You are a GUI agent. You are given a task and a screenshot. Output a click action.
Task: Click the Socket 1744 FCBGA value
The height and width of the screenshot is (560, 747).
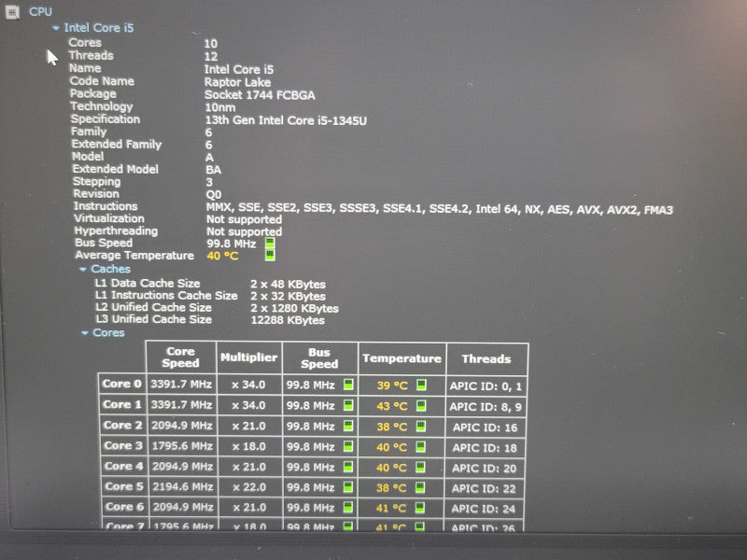click(x=260, y=95)
